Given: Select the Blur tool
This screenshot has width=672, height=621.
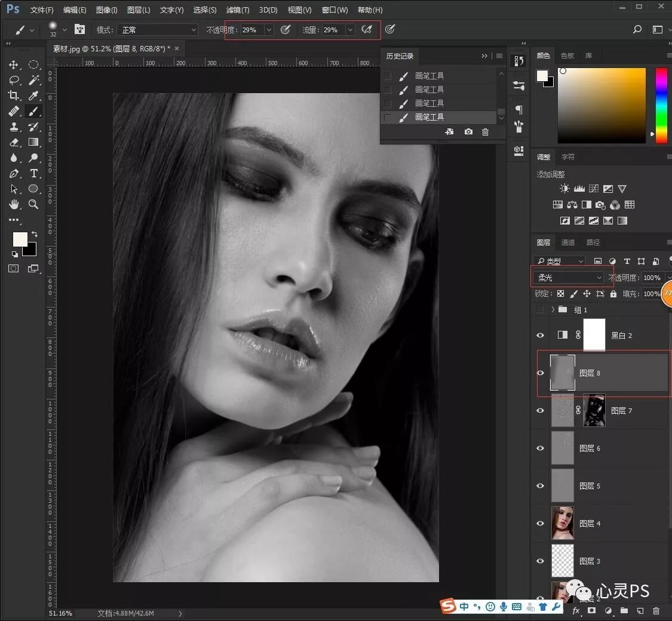Looking at the screenshot, I should [x=14, y=158].
